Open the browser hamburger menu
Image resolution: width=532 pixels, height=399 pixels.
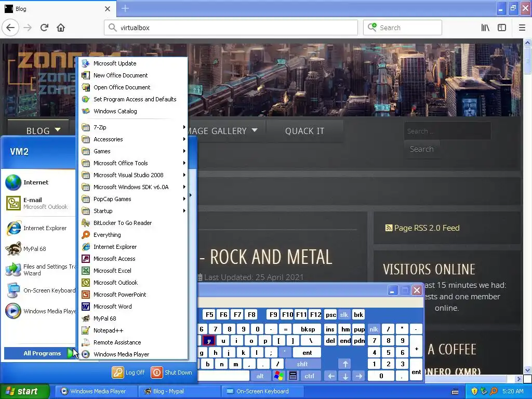(522, 28)
